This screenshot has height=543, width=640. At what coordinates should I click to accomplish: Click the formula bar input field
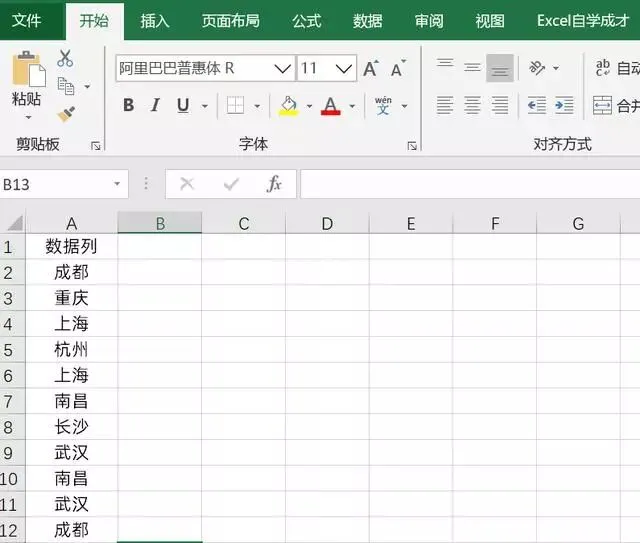coord(470,184)
